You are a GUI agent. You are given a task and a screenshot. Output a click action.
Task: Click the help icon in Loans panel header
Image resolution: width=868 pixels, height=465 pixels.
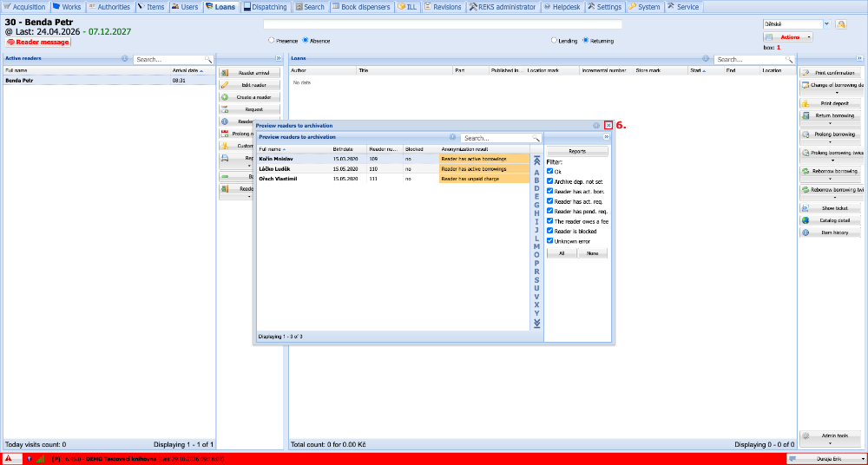(x=706, y=58)
